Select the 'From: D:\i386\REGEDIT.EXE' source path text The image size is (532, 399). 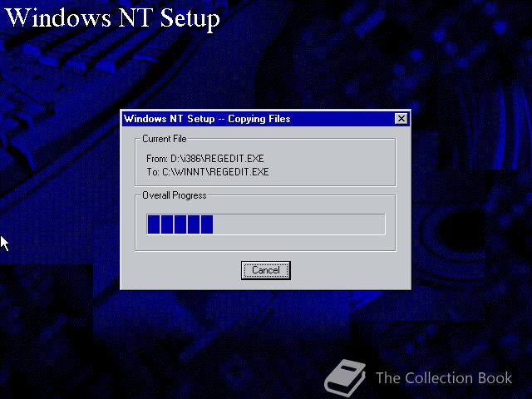tap(205, 159)
